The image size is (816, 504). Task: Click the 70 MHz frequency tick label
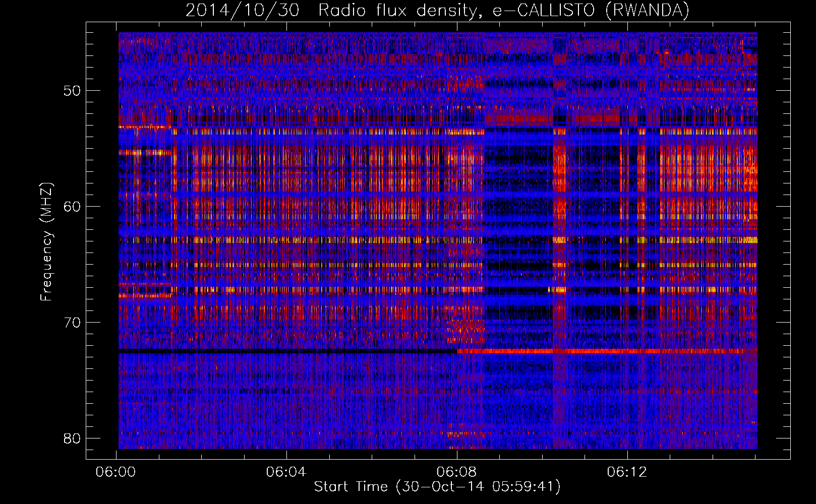pos(73,323)
